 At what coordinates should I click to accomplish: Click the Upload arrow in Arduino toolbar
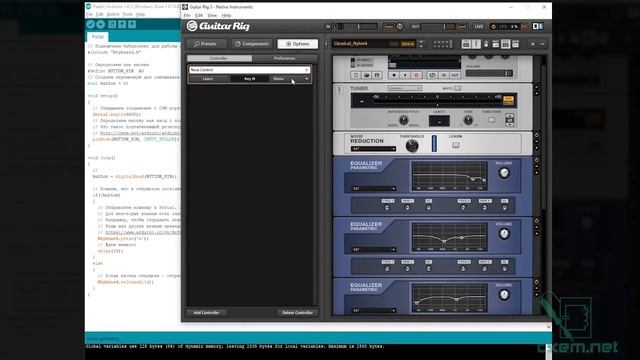(100, 24)
